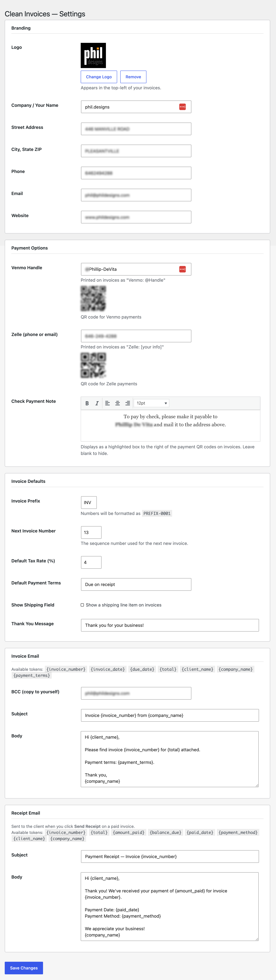Align check payment note text left
This screenshot has height=980, width=276.
(x=107, y=403)
